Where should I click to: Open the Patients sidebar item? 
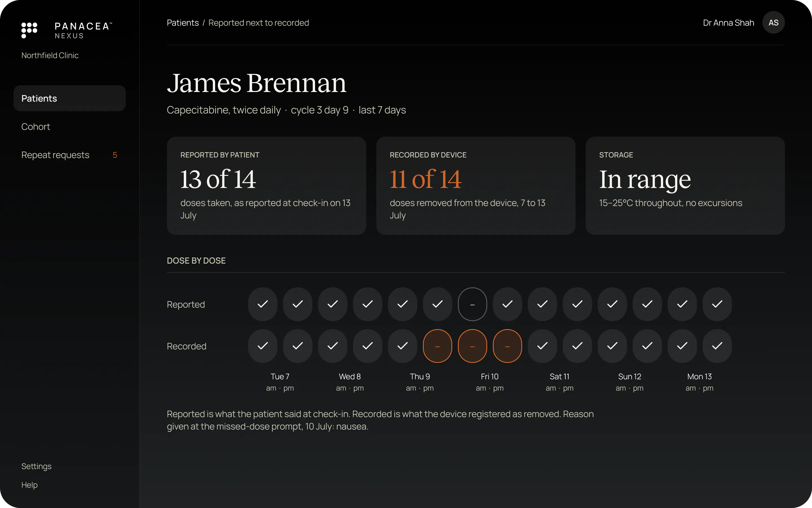(69, 98)
